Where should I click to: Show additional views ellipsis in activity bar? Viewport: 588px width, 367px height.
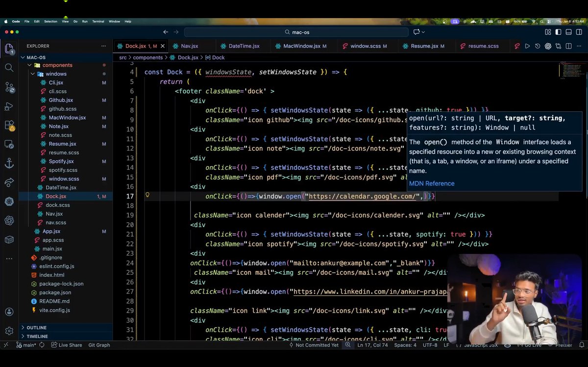tap(9, 258)
